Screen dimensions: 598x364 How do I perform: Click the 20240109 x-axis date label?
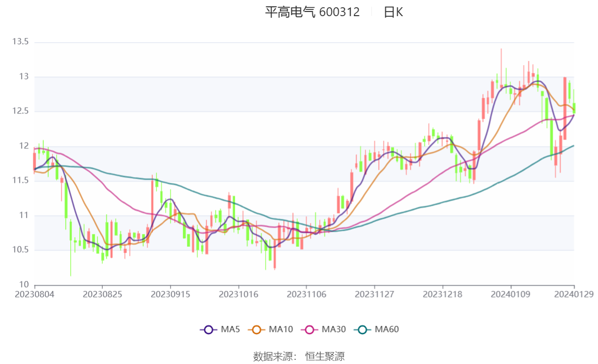tap(510, 294)
